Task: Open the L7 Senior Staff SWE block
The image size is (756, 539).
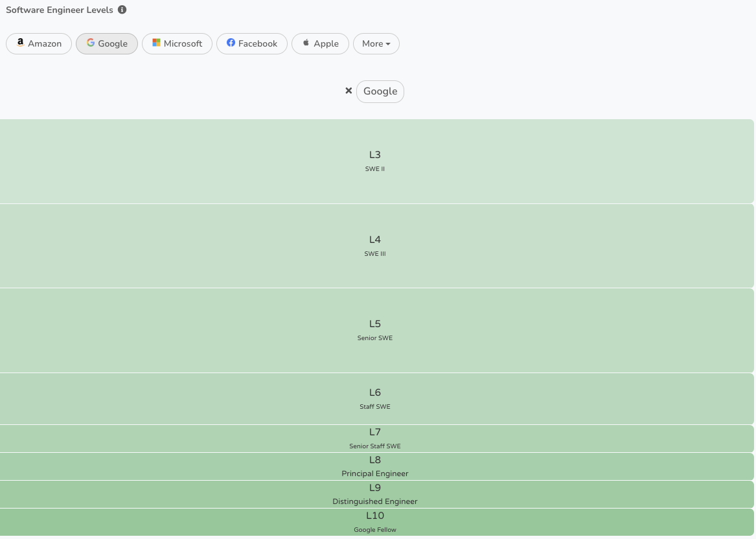Action: point(376,439)
